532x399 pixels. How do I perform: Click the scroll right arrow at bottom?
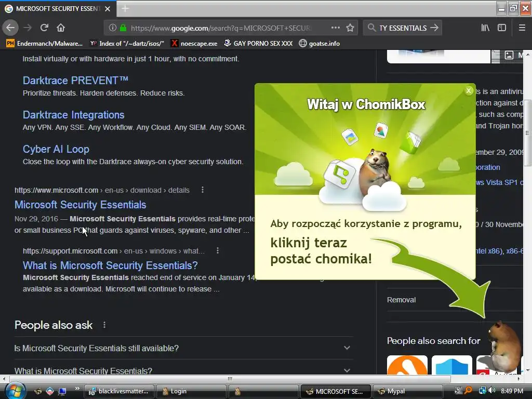point(519,378)
